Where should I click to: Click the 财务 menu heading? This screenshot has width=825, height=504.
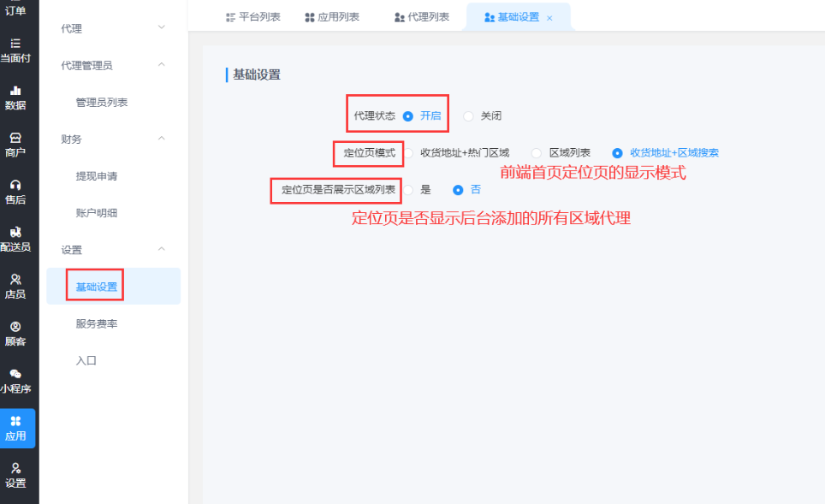pyautogui.click(x=72, y=139)
